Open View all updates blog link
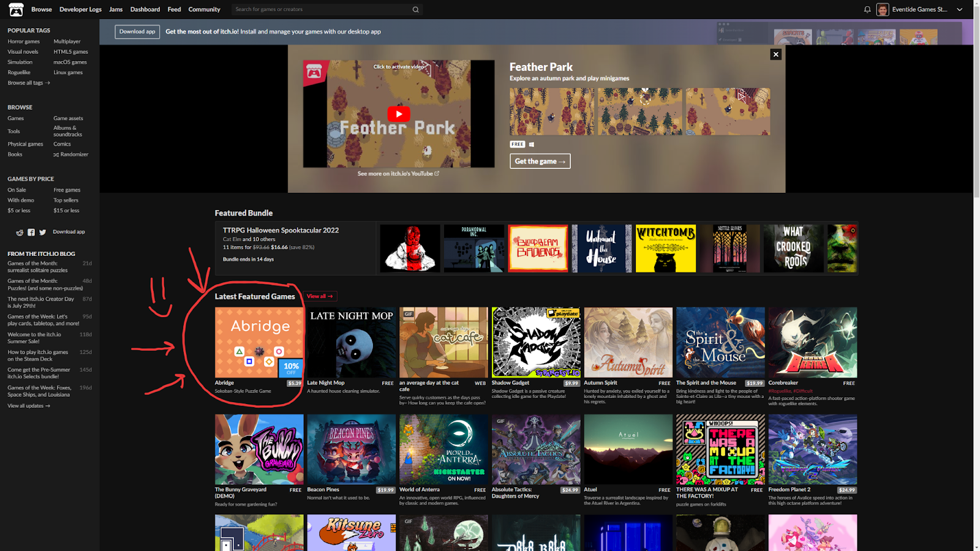 click(x=29, y=406)
